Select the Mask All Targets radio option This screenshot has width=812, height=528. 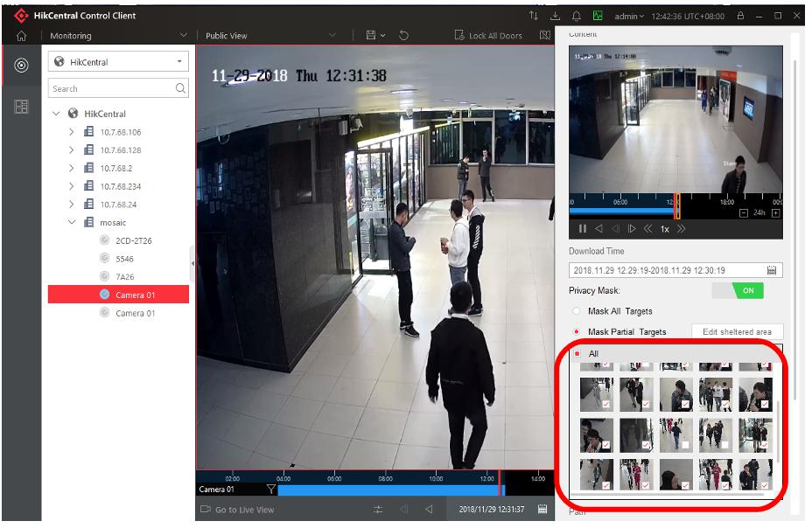tap(576, 311)
